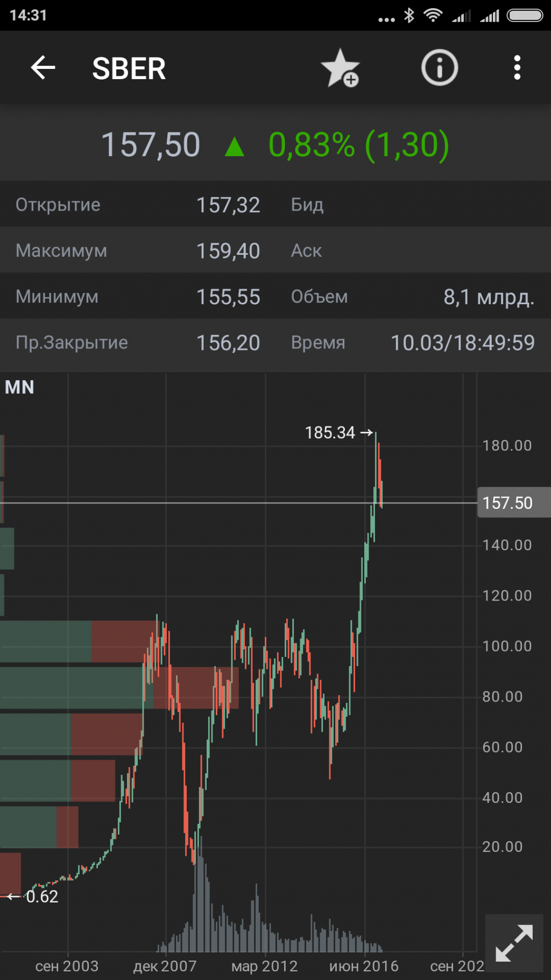Tap the green up-triangle indicator

pyautogui.click(x=235, y=146)
